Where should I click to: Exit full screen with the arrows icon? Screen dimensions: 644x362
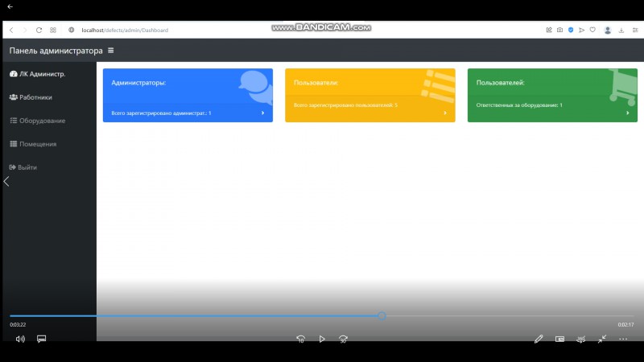tap(602, 339)
